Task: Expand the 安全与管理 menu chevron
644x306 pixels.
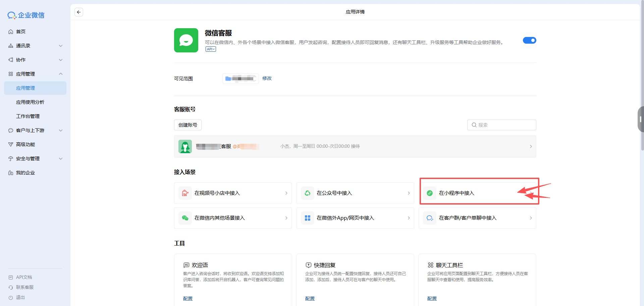Action: (61, 159)
